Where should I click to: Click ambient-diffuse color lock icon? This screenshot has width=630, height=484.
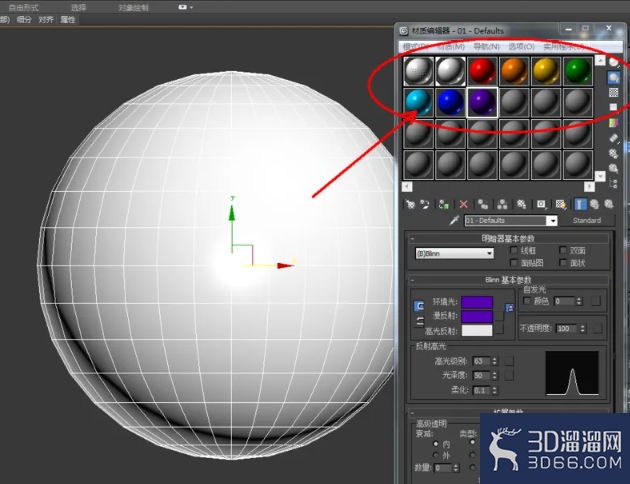(x=419, y=306)
